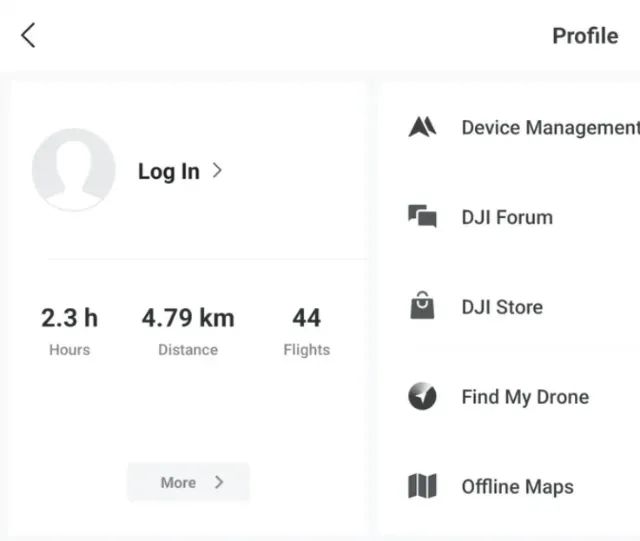
Task: Select the 4.79 km distance value
Action: 188,318
